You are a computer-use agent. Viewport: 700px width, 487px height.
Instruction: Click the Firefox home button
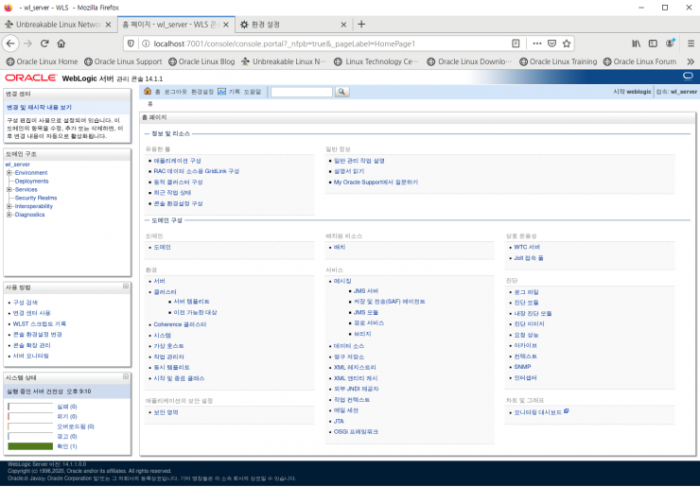click(61, 43)
